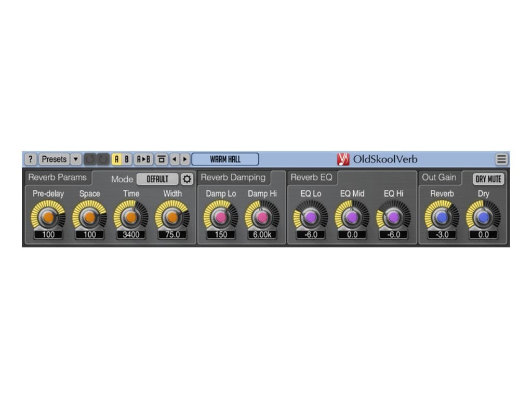Click the Out Gain panel label
This screenshot has width=532, height=398.
pyautogui.click(x=439, y=177)
